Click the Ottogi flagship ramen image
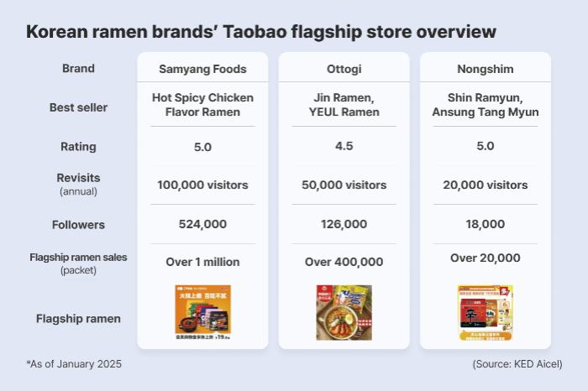This screenshot has width=588, height=391. tap(344, 312)
